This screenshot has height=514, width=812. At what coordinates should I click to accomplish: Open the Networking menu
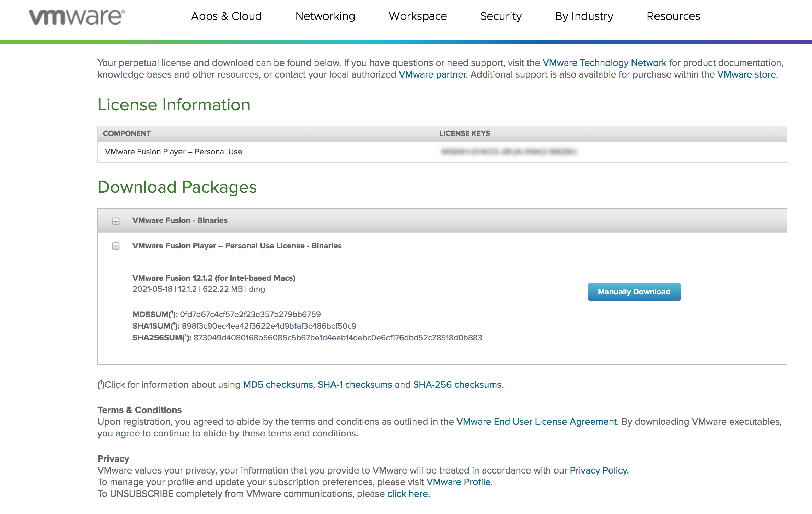point(325,16)
